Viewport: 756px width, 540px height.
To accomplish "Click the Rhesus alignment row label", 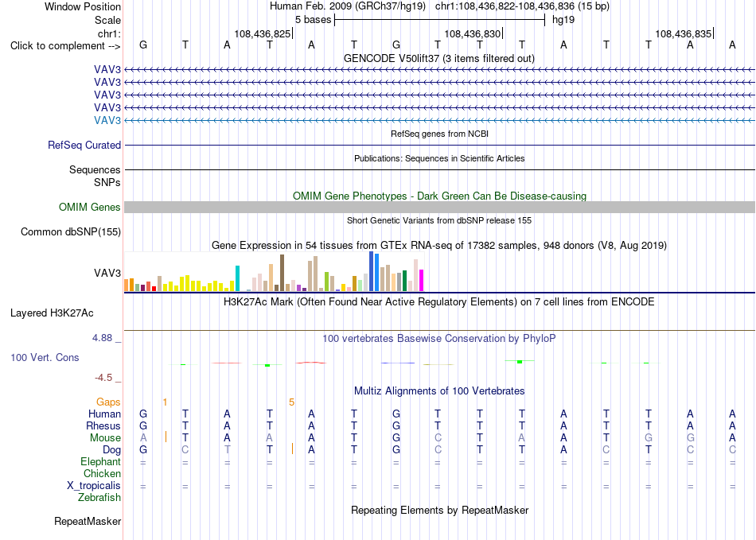I will [x=103, y=426].
